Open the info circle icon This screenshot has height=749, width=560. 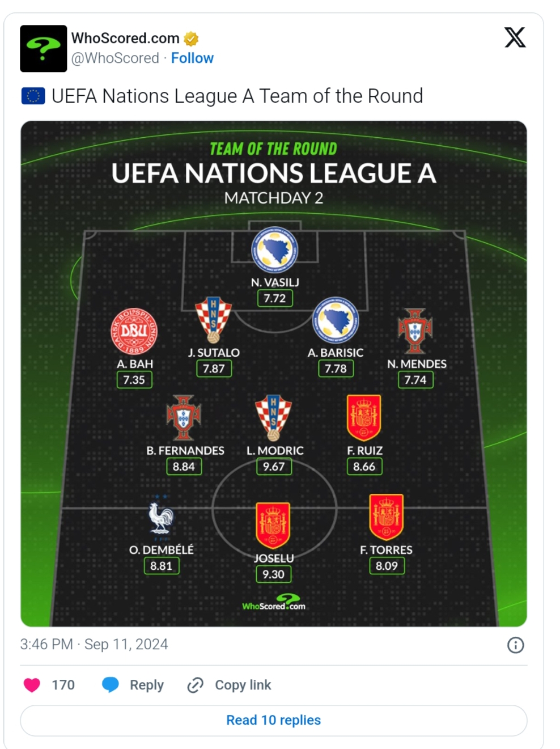[515, 645]
